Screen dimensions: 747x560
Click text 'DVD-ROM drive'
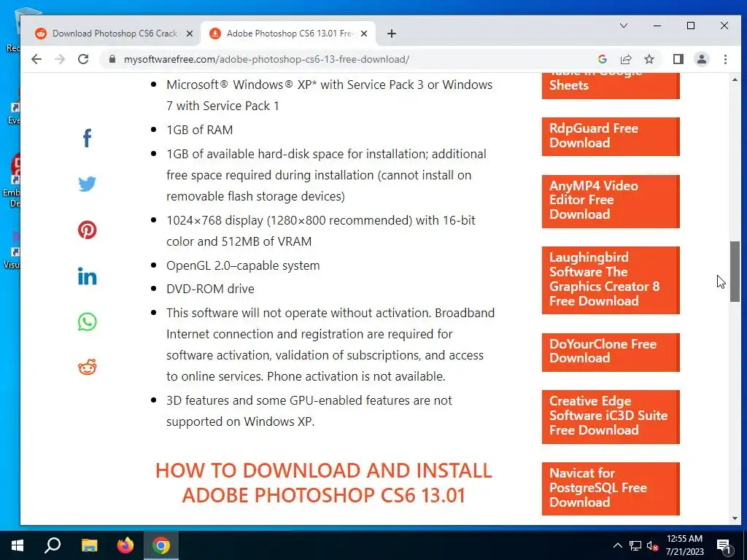[210, 289]
